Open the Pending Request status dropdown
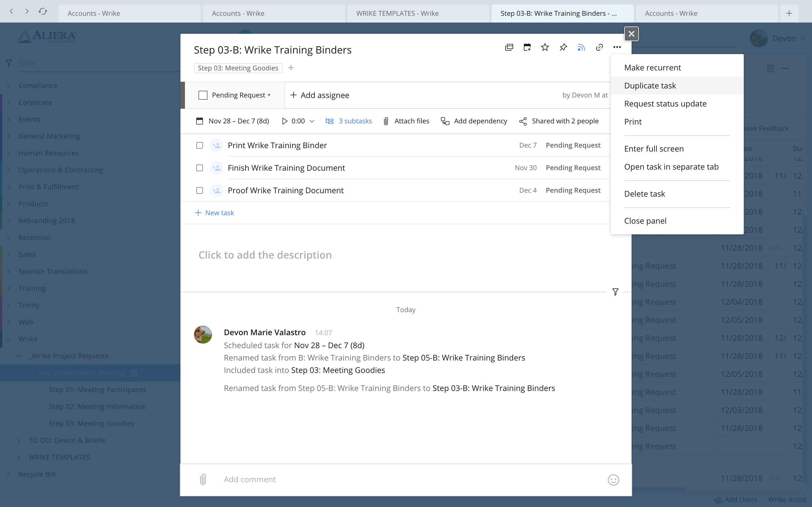This screenshot has width=812, height=507. point(241,95)
